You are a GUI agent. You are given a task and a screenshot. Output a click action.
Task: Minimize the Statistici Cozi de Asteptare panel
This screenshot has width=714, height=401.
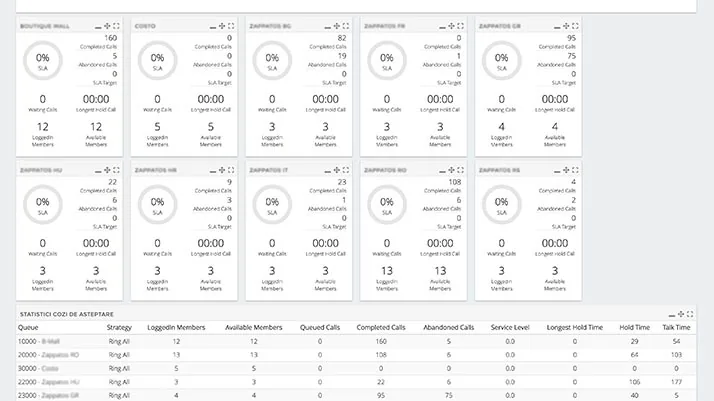pyautogui.click(x=672, y=315)
